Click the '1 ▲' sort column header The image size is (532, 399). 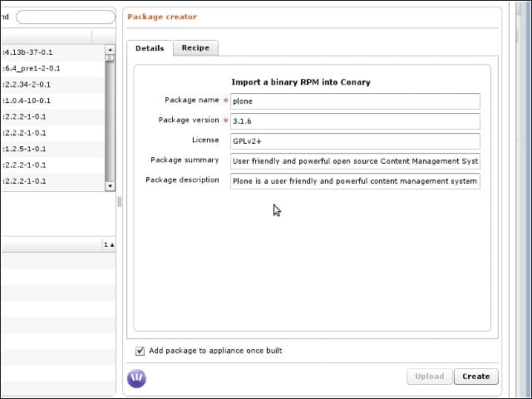click(109, 244)
